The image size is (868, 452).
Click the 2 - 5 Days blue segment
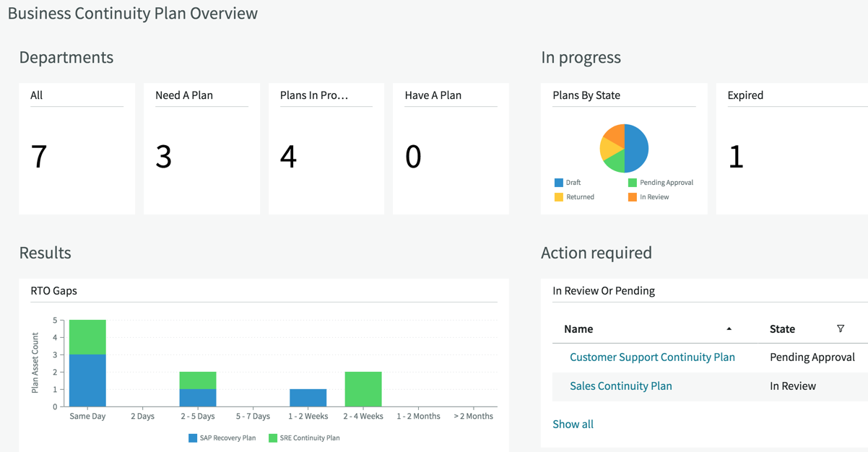(198, 398)
